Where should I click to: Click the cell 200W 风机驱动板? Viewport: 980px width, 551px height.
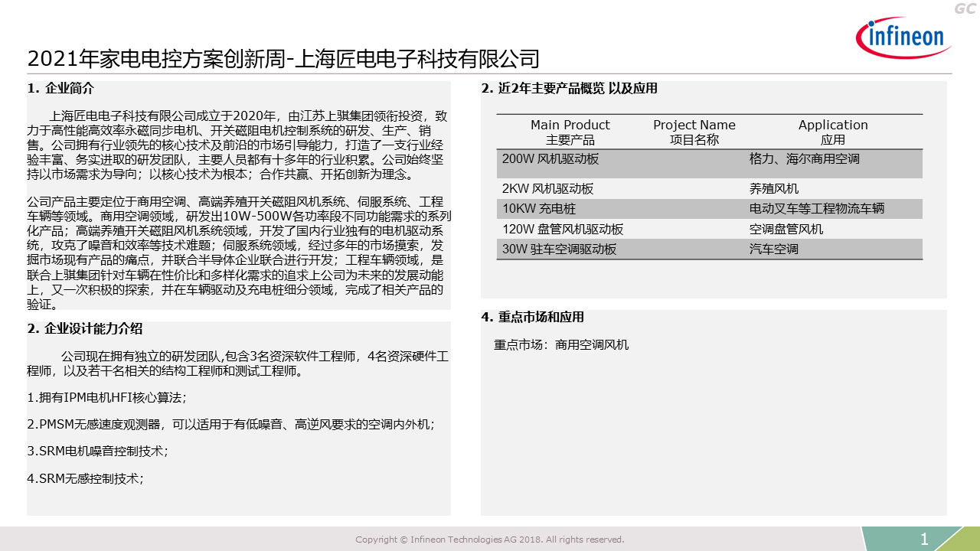pos(550,159)
